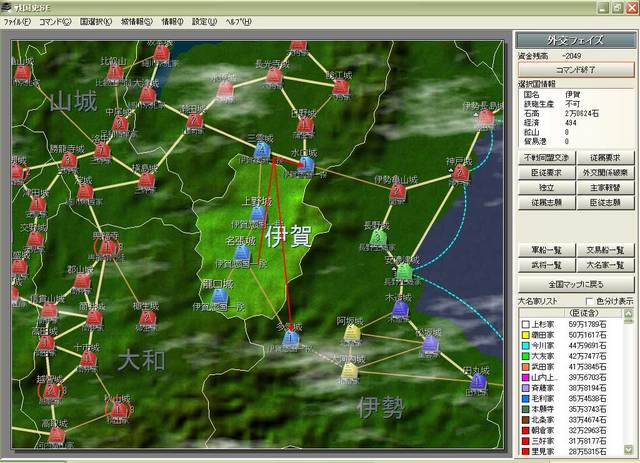Click the daimyo list scroll-down arrow
The height and width of the screenshot is (463, 640).
[x=628, y=450]
